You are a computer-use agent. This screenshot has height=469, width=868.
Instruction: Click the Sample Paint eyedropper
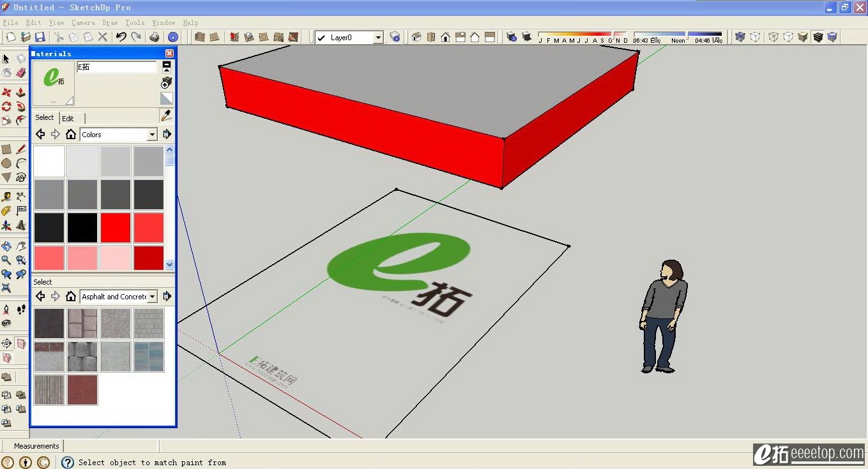point(166,115)
